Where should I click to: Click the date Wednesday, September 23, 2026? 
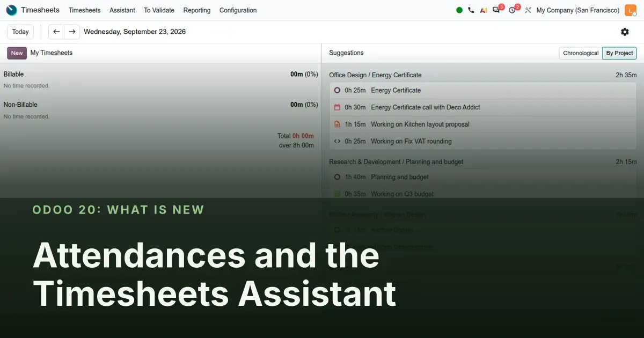[x=135, y=32]
